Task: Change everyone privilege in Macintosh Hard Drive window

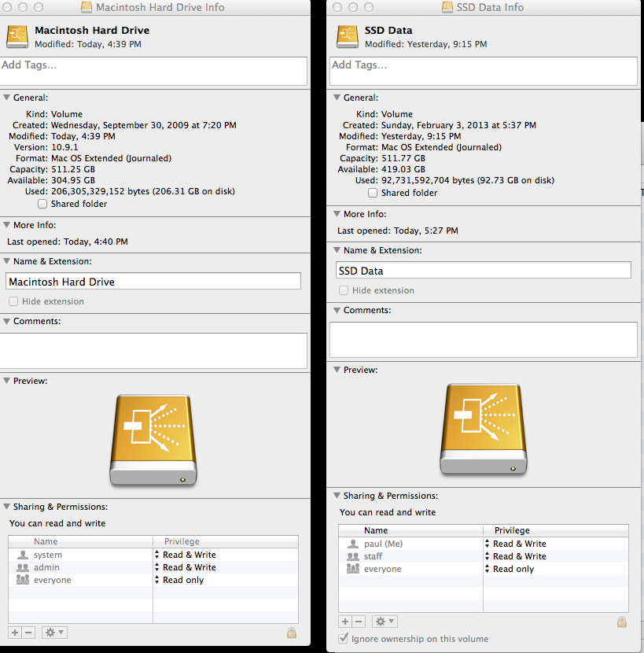Action: coord(179,580)
